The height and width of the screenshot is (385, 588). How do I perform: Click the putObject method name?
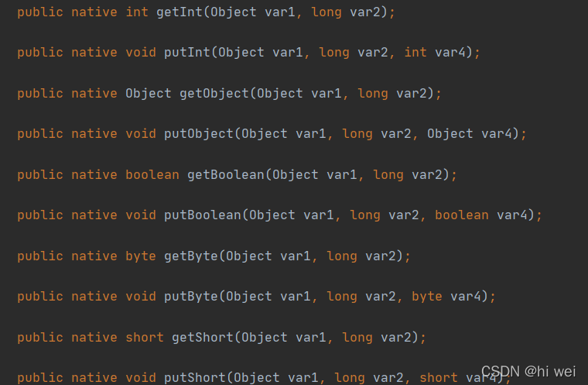[x=199, y=134]
